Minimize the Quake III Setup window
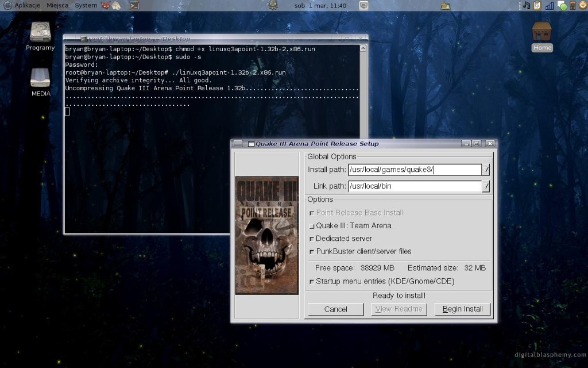The height and width of the screenshot is (368, 588). (x=466, y=143)
